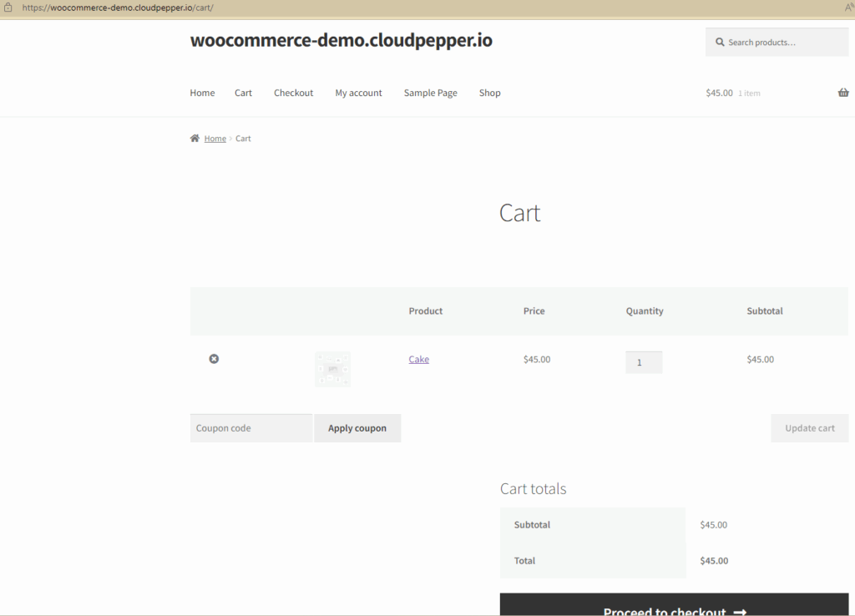855x616 pixels.
Task: Click the $45.00 cart total link
Action: 719,93
